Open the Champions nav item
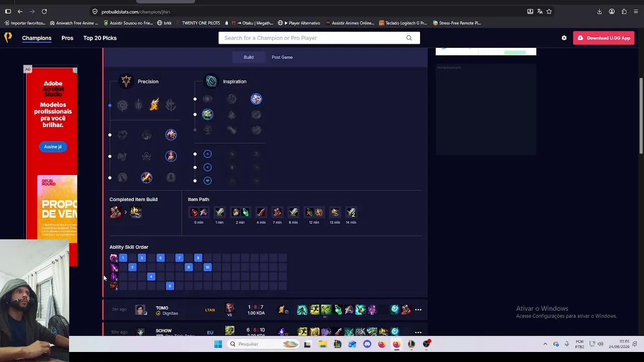 37,38
